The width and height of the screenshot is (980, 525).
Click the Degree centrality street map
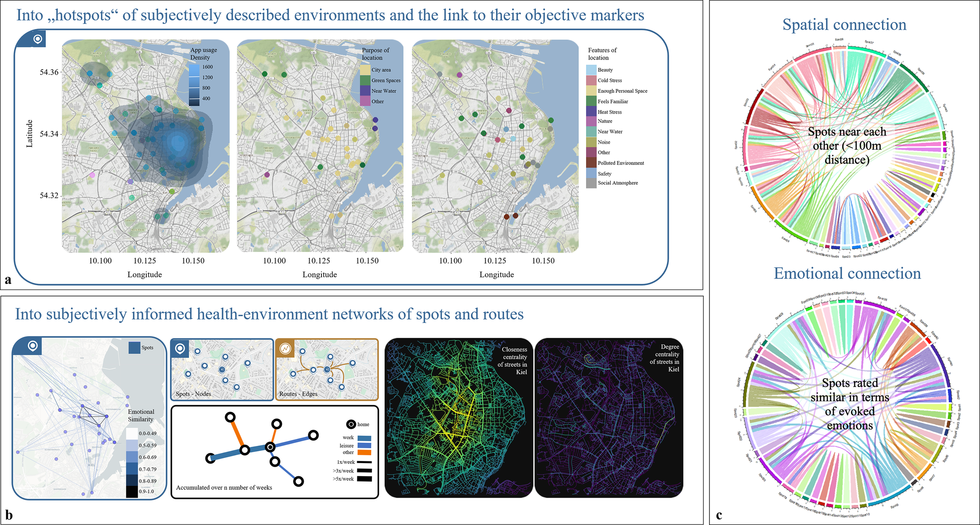point(609,418)
